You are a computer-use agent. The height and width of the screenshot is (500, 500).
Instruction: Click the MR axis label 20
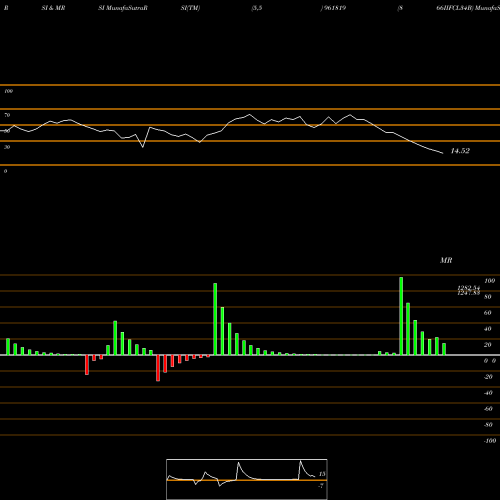(x=488, y=345)
